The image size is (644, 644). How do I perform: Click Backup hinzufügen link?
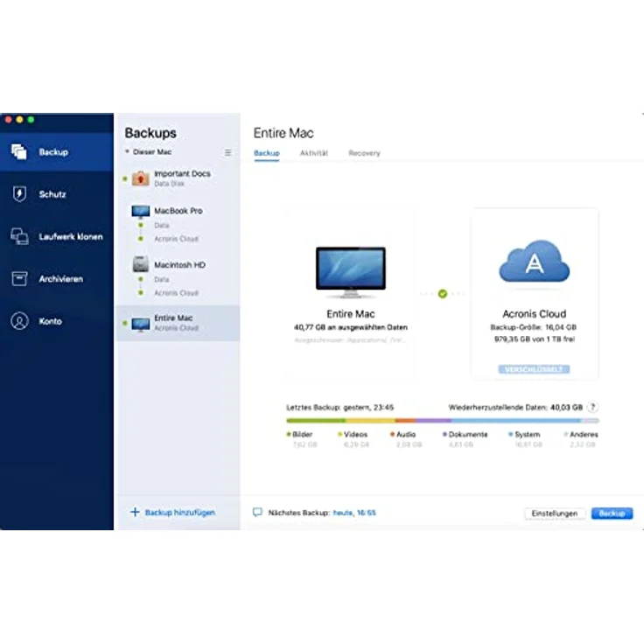[x=180, y=513]
